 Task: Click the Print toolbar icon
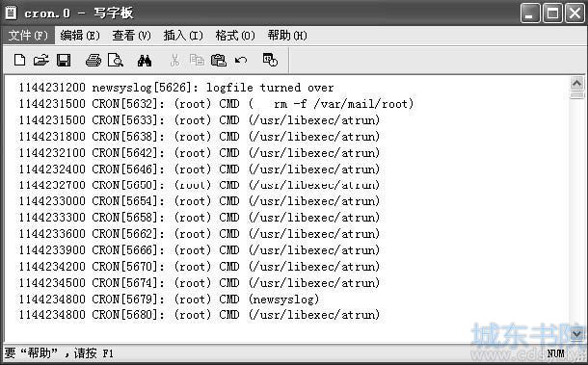pyautogui.click(x=94, y=60)
